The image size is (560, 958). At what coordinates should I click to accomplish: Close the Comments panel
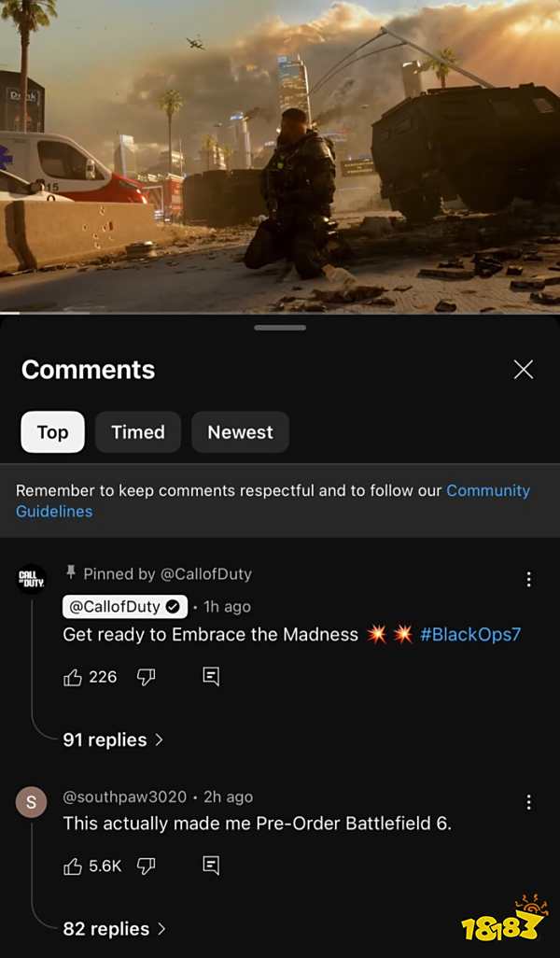click(524, 370)
